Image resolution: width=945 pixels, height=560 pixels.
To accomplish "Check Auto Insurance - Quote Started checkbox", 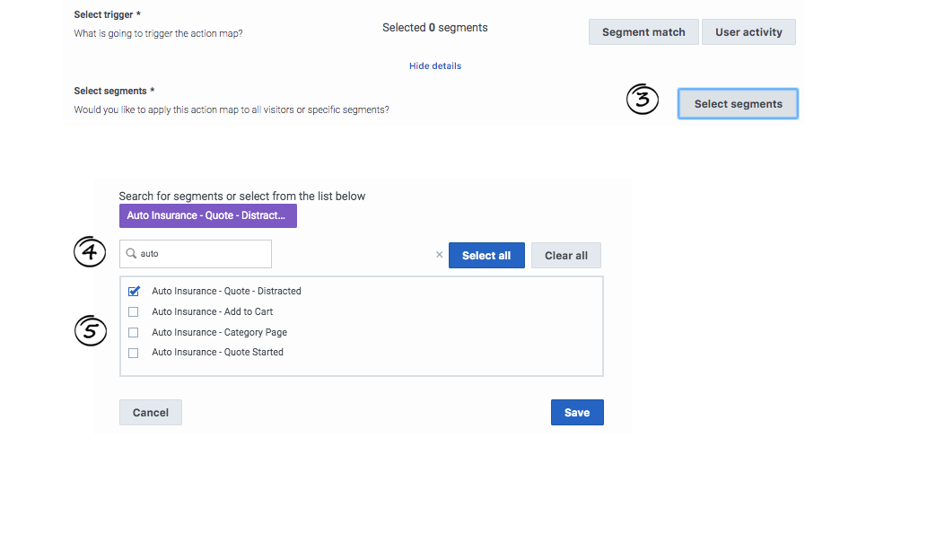I will click(133, 353).
